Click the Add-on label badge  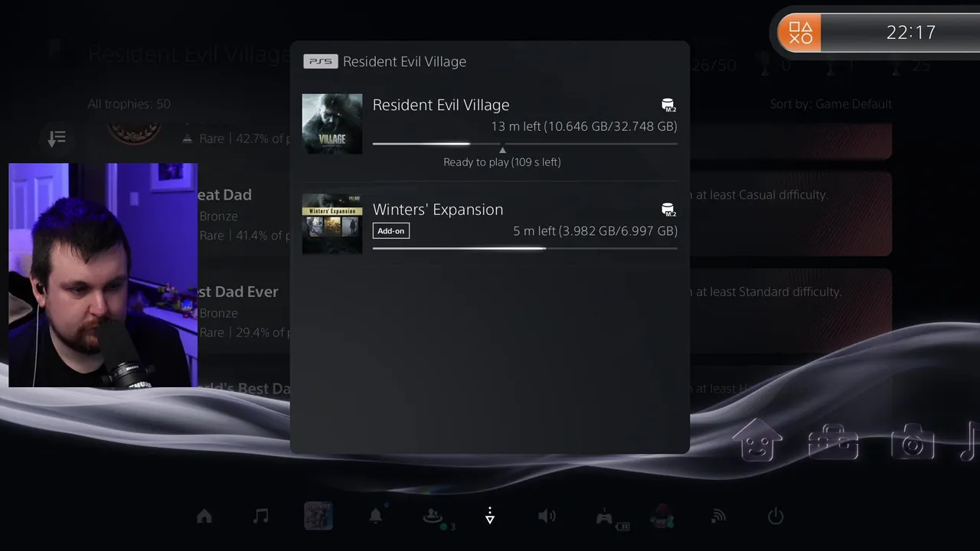pos(391,231)
